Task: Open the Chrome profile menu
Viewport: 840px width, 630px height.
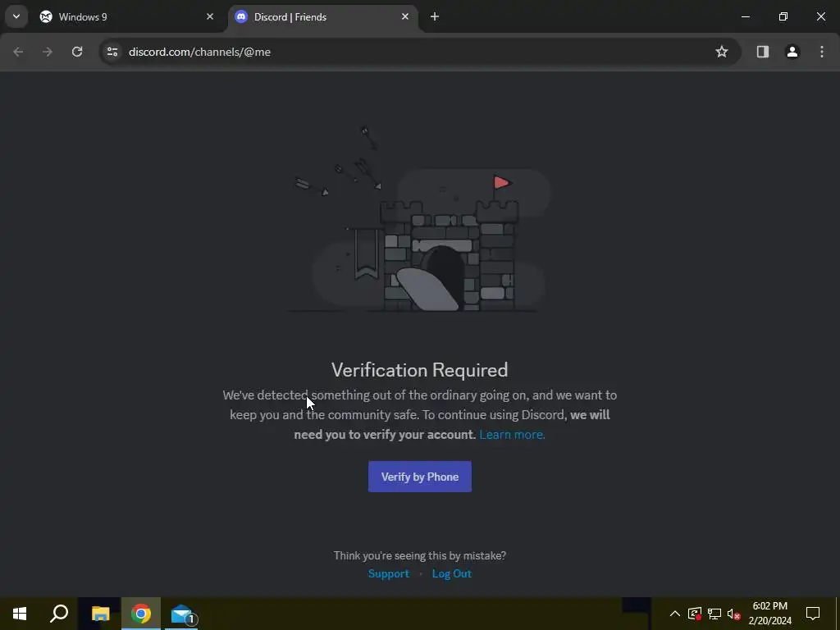Action: click(x=792, y=52)
